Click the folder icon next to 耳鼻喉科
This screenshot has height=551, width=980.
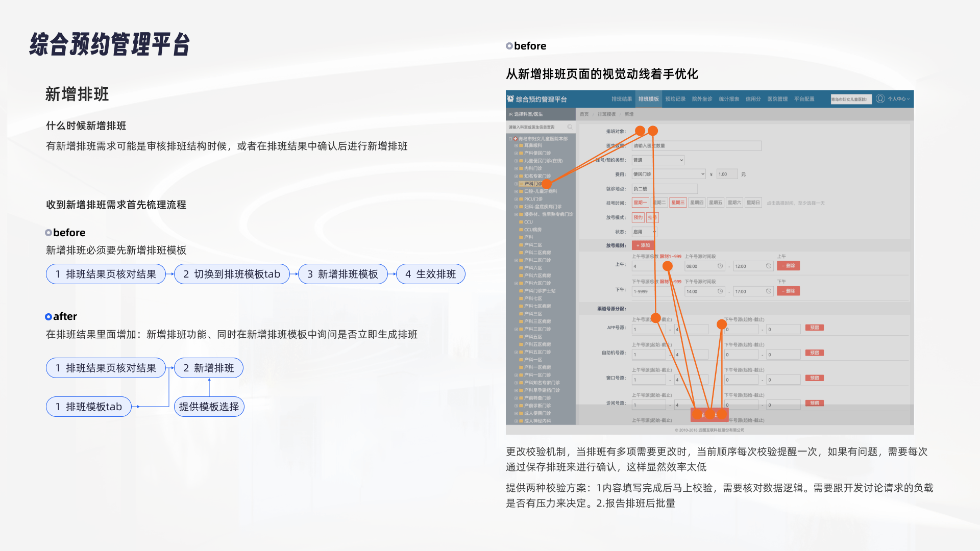(521, 146)
